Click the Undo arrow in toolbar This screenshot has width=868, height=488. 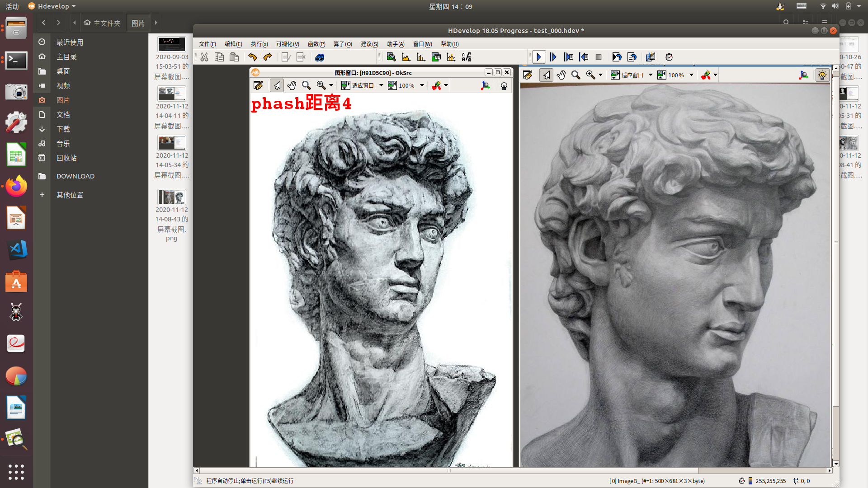click(252, 57)
